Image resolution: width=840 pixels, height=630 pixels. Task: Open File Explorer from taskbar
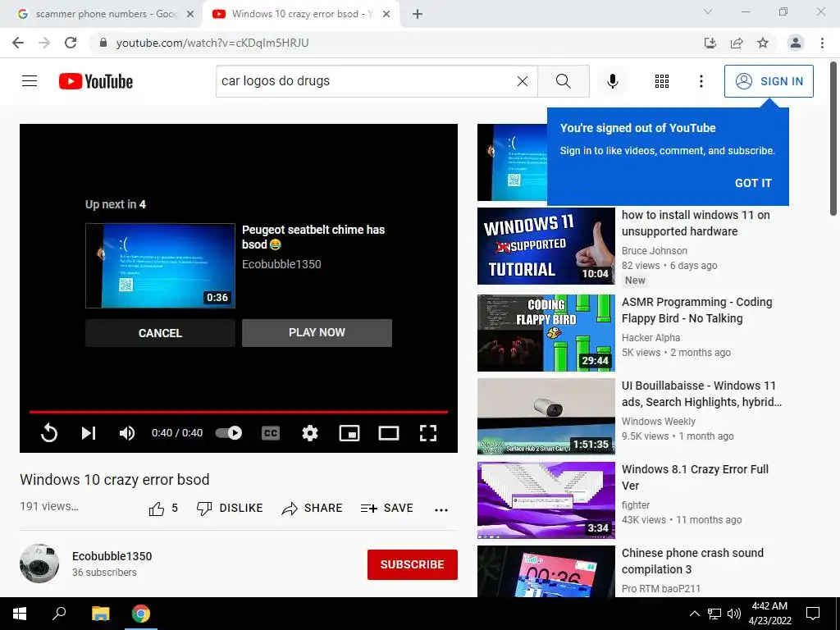[x=100, y=614]
